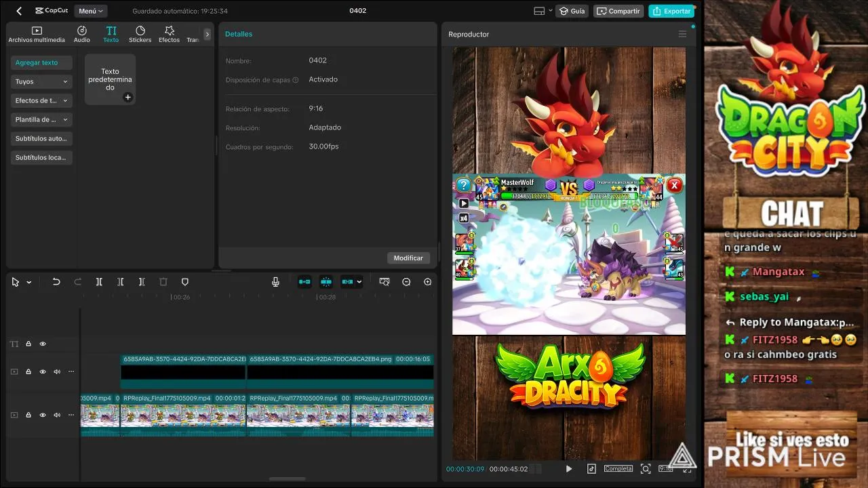The height and width of the screenshot is (488, 868).
Task: Click the 00:26 mark on timeline ruler
Action: click(x=180, y=297)
